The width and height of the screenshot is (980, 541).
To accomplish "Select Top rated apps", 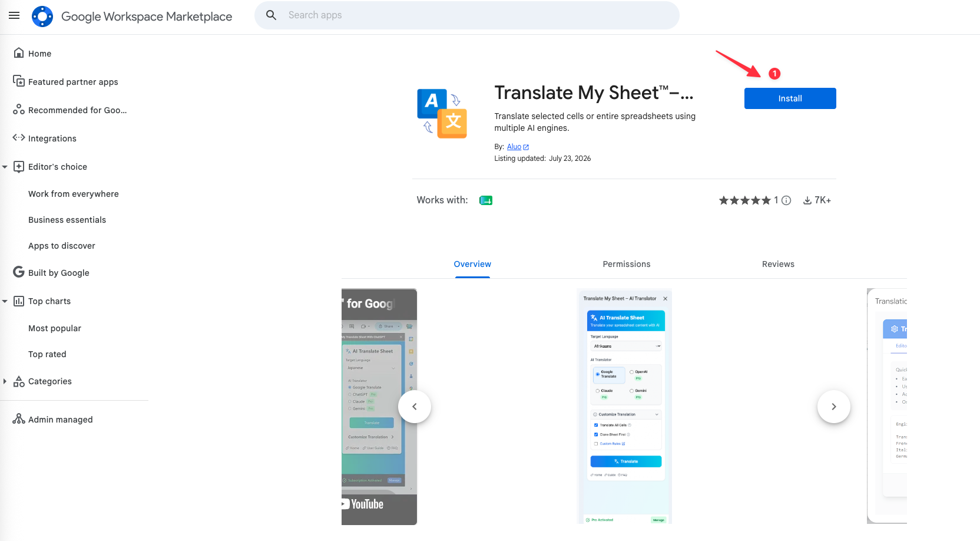I will (47, 354).
